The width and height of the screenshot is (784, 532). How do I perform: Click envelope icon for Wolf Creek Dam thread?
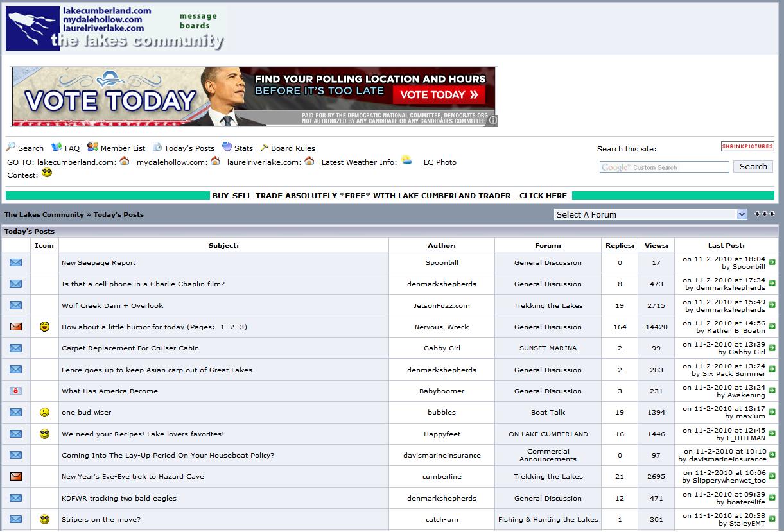click(x=15, y=305)
